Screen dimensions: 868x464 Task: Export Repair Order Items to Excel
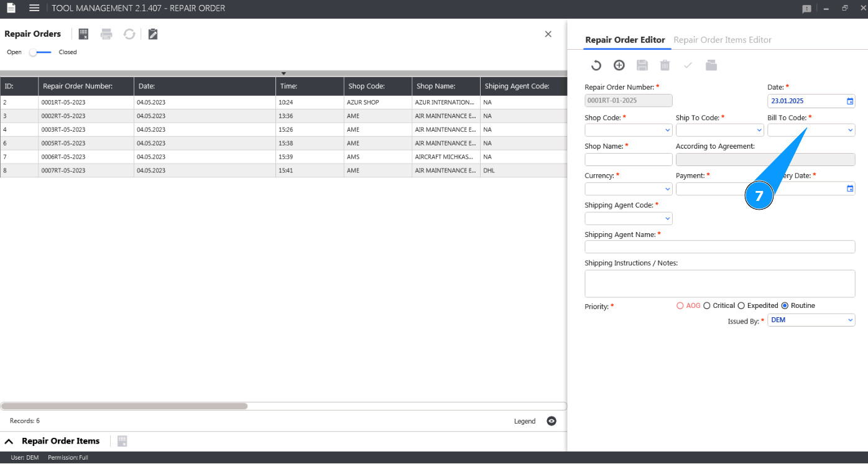[x=122, y=441]
